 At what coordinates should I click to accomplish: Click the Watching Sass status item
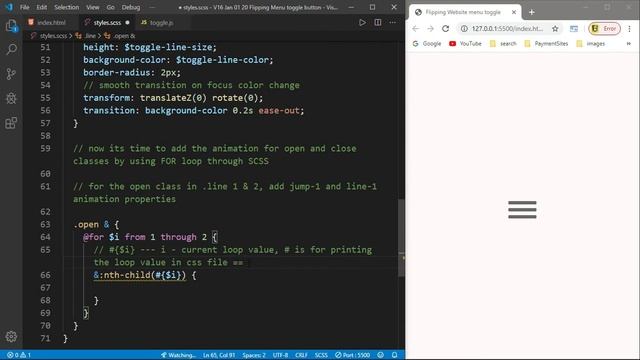pyautogui.click(x=178, y=355)
